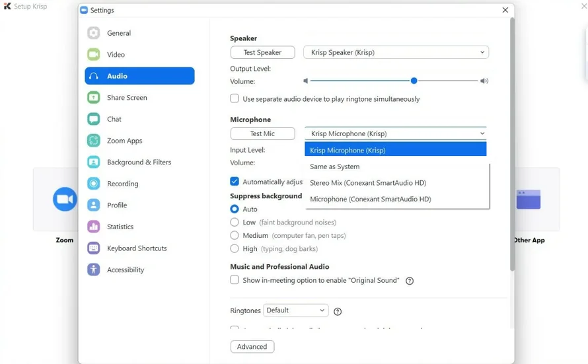Choose Stereo Mix (Conexant SmartAudio HD)
This screenshot has width=588, height=364.
(397, 183)
